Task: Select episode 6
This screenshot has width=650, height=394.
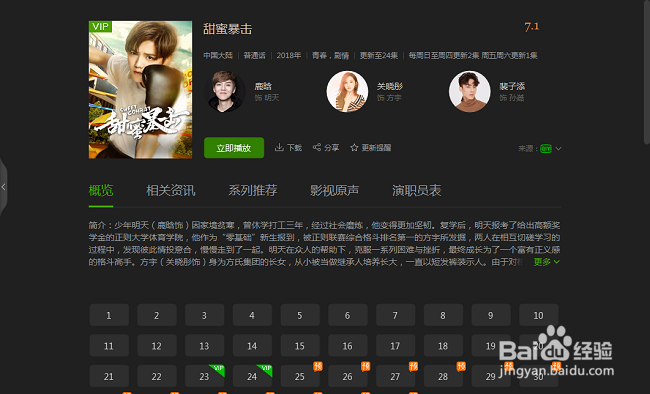Action: pyautogui.click(x=348, y=315)
